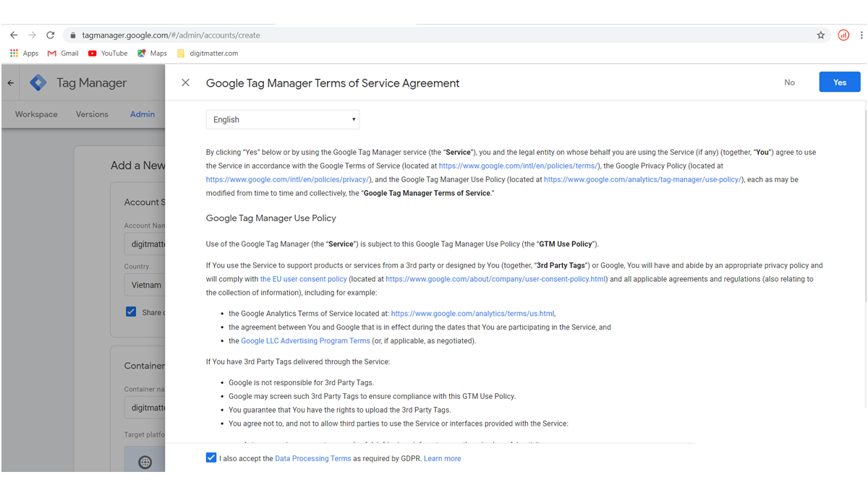Click the Tag Manager diamond logo
The width and height of the screenshot is (868, 498).
point(38,82)
